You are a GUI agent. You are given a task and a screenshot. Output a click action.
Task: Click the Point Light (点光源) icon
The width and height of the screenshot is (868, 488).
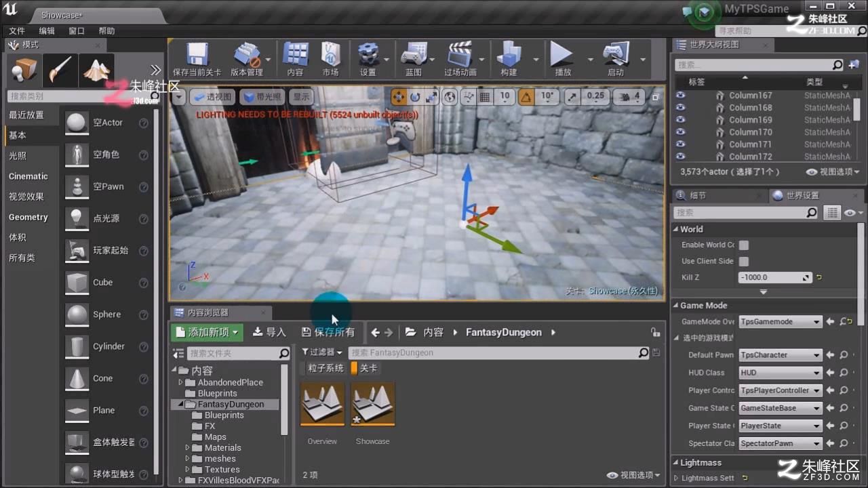[x=77, y=218]
